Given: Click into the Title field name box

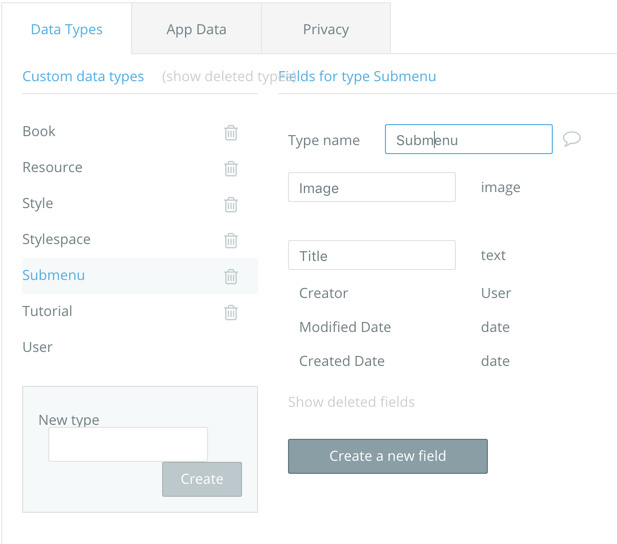Looking at the screenshot, I should (371, 256).
